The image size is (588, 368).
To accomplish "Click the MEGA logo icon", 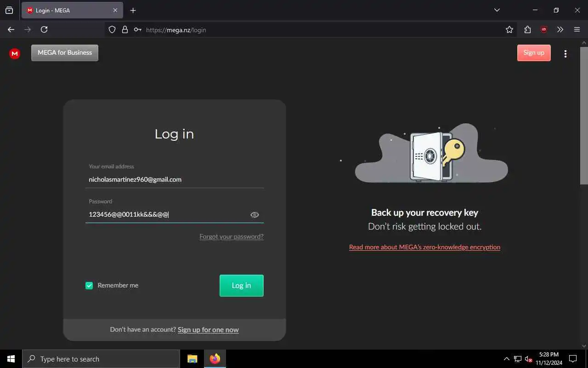I will click(x=15, y=54).
